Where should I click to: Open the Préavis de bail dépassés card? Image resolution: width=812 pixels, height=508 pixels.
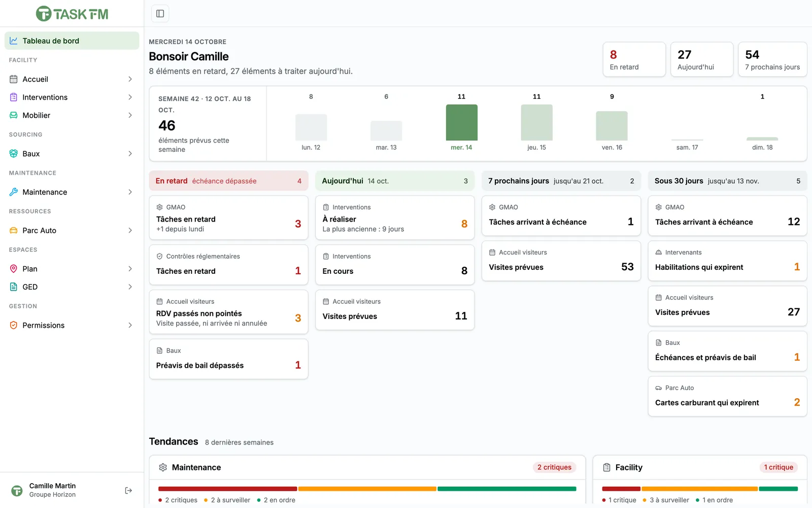[x=228, y=359]
